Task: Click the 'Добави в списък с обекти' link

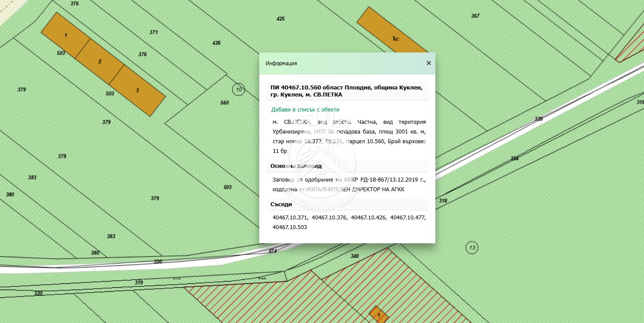Action: pos(305,109)
